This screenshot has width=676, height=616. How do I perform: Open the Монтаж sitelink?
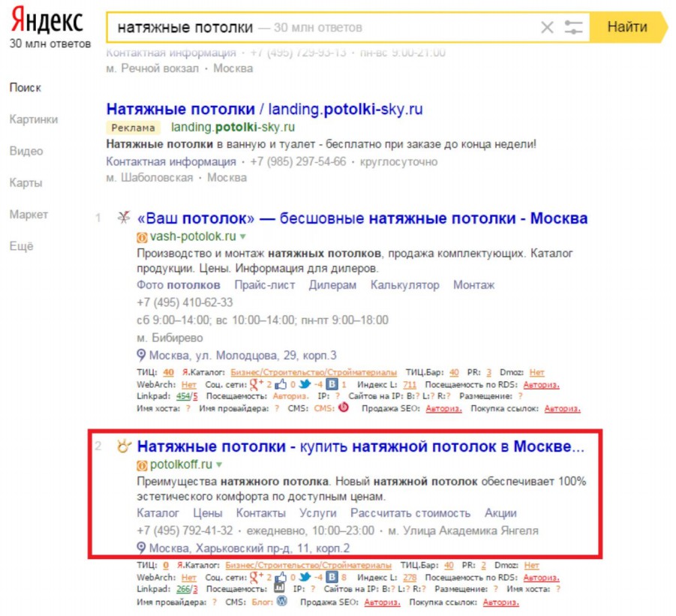(x=474, y=285)
